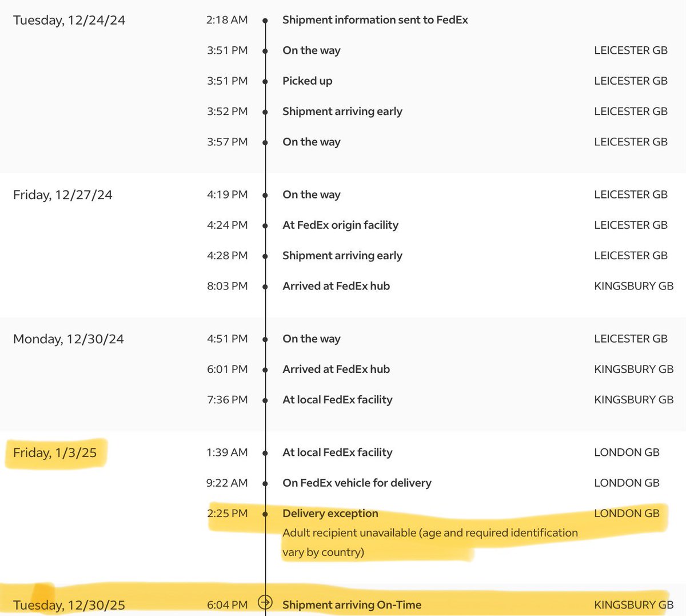Click the timeline dot beside Delivery exception
This screenshot has width=686, height=616.
point(265,514)
